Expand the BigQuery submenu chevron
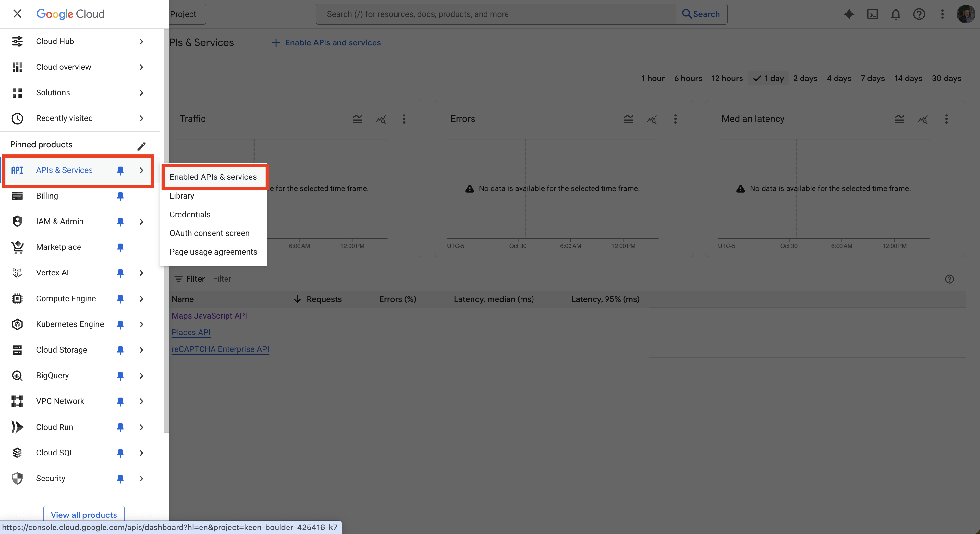The image size is (980, 534). point(141,375)
